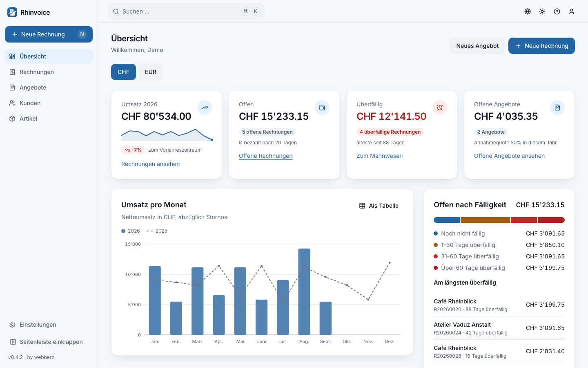The height and width of the screenshot is (368, 588).
Task: Click the CHF 80'534.00 revenue amount
Action: click(x=156, y=117)
